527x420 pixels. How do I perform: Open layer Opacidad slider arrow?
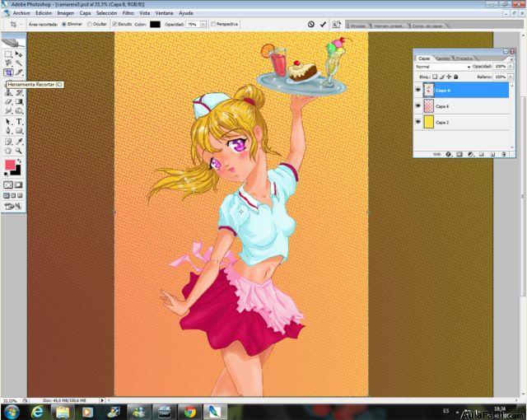tap(511, 67)
